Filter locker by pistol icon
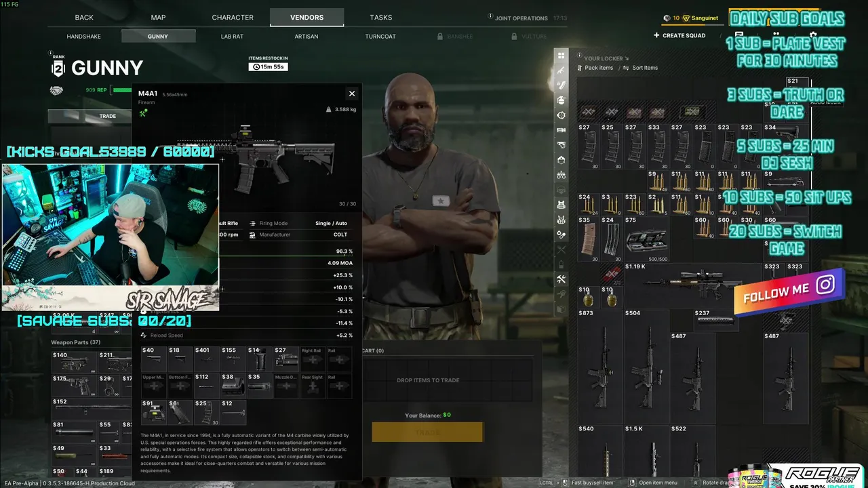The image size is (868, 488). (x=561, y=145)
